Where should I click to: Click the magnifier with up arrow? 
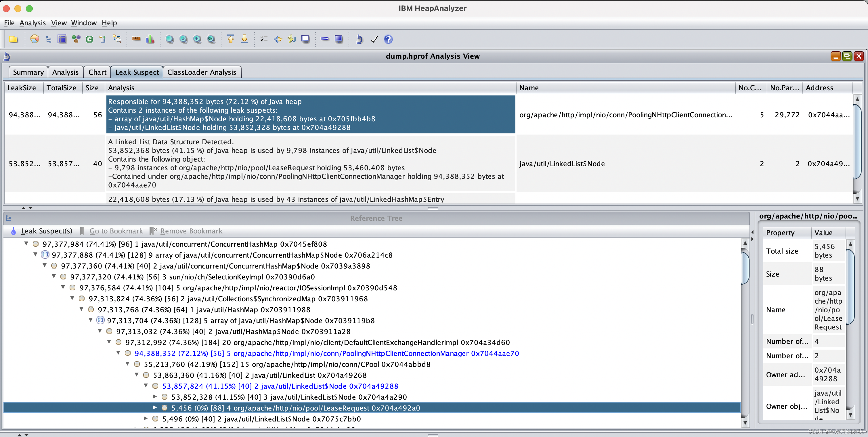[x=197, y=39]
